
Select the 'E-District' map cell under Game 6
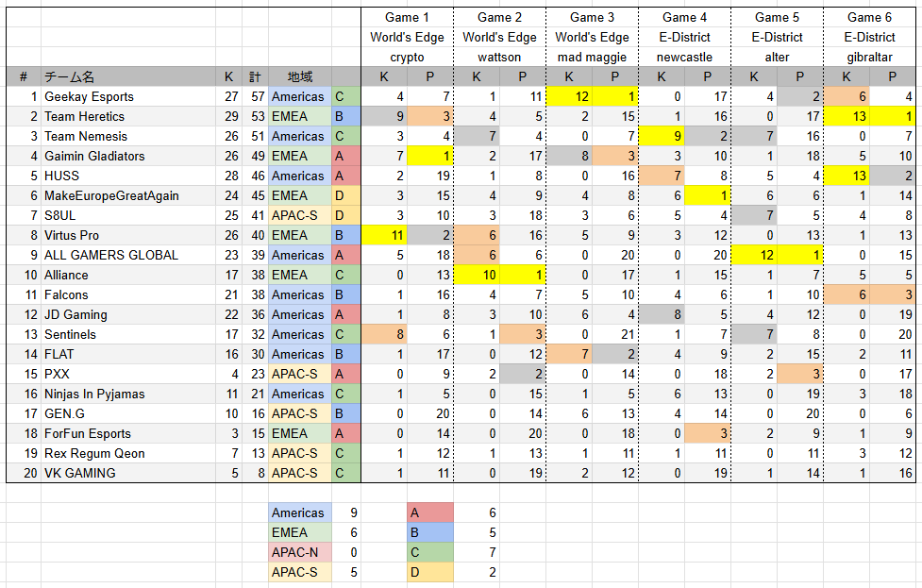pyautogui.click(x=869, y=37)
